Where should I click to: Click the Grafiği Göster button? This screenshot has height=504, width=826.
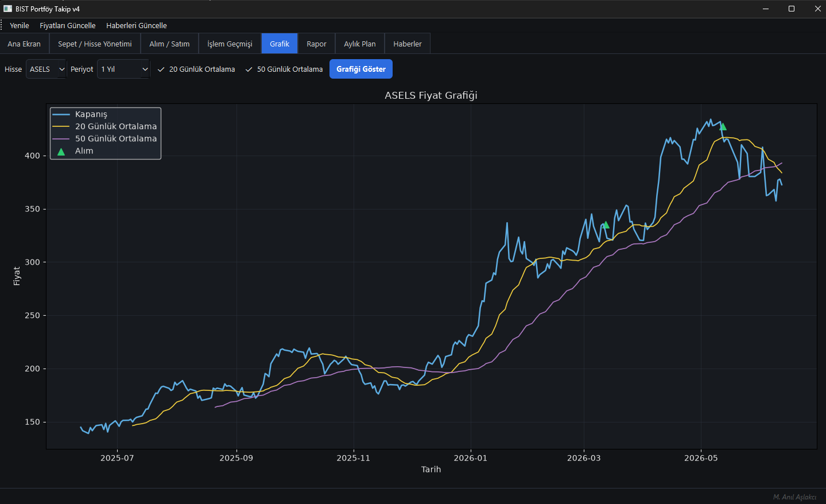[361, 69]
